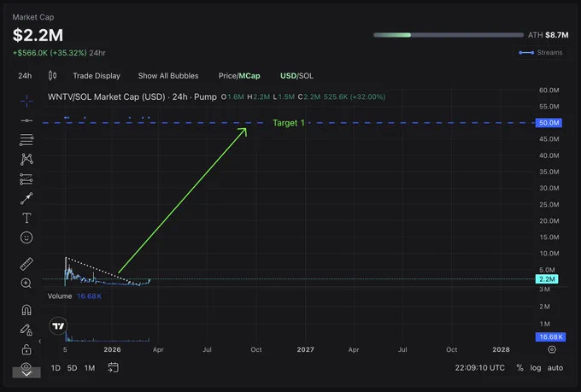
Task: Open the forecast projection tool
Action: pyautogui.click(x=26, y=179)
